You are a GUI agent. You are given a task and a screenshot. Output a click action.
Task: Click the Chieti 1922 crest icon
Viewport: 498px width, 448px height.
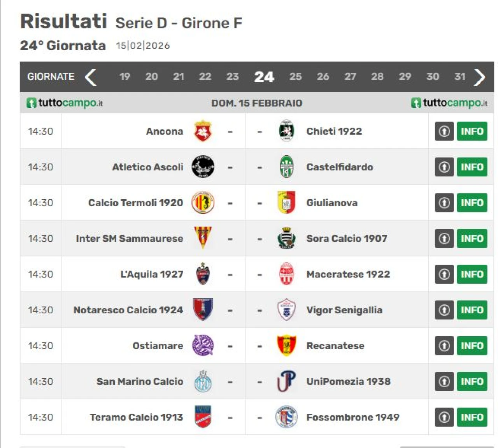[286, 131]
